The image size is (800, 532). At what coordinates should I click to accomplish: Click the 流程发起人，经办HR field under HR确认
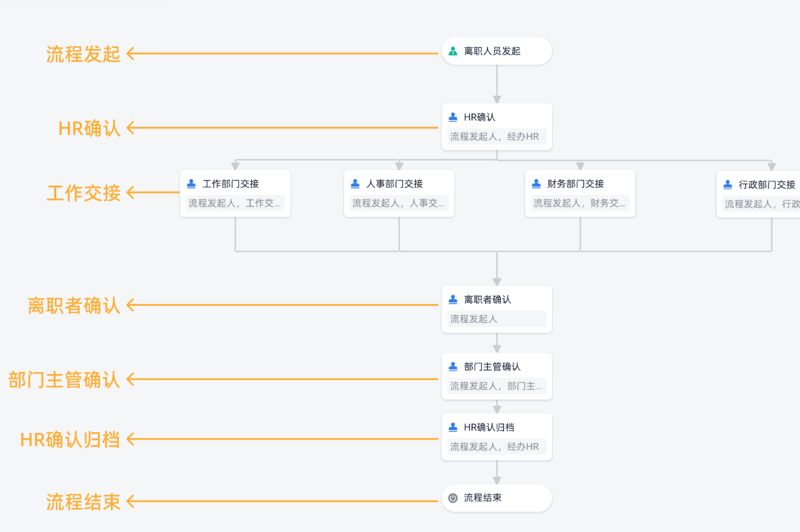coord(497,137)
